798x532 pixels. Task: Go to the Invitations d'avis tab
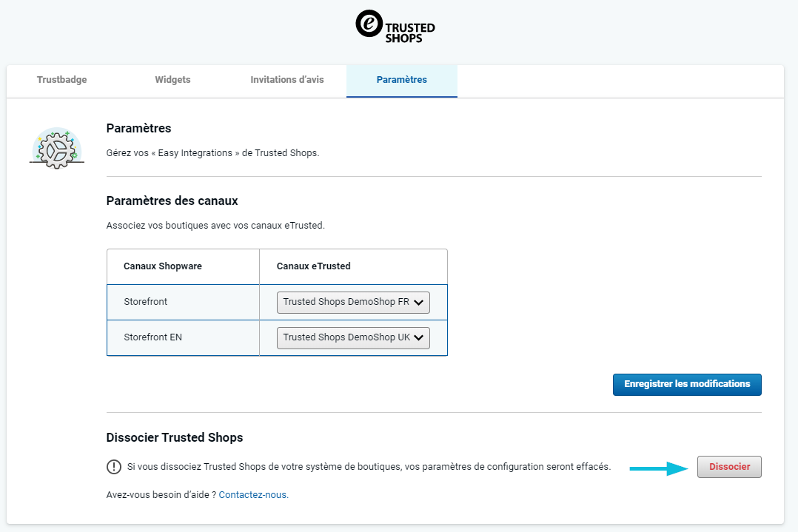point(287,80)
